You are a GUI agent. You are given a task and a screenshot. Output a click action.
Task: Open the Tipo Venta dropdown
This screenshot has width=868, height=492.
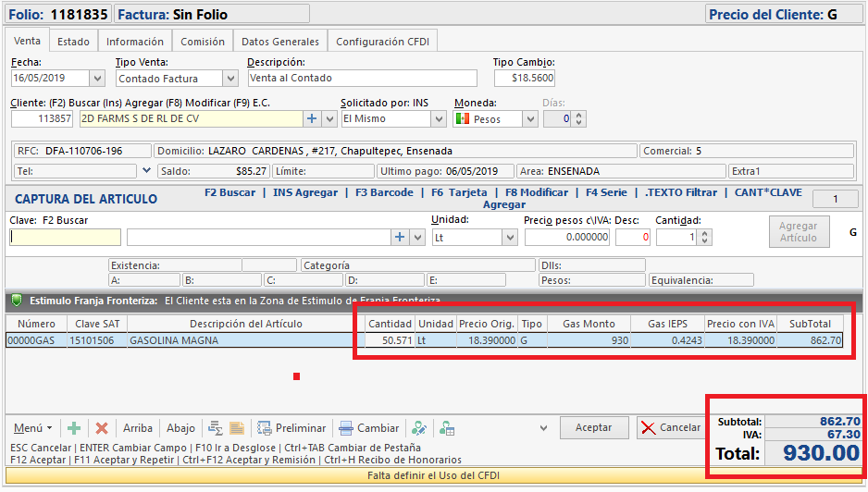tap(229, 79)
